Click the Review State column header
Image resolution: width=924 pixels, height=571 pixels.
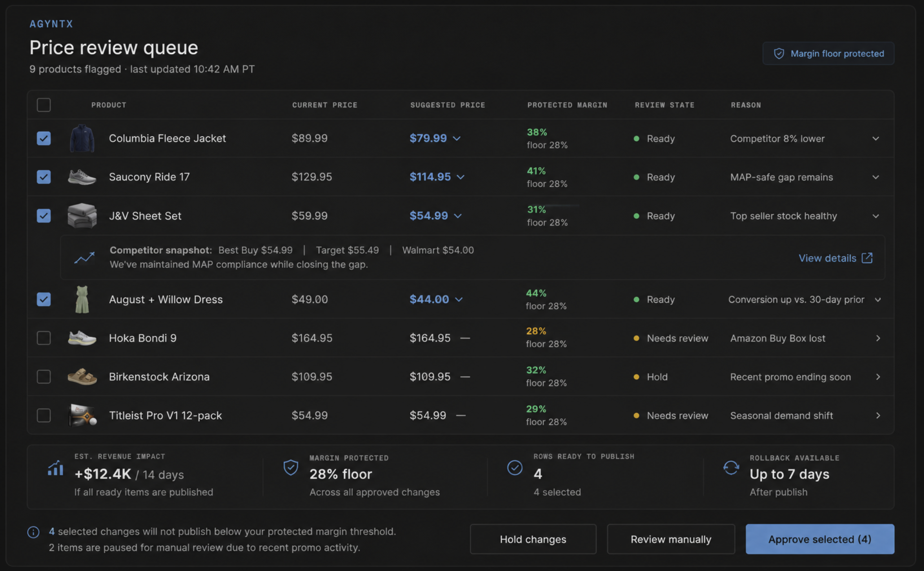click(x=664, y=105)
